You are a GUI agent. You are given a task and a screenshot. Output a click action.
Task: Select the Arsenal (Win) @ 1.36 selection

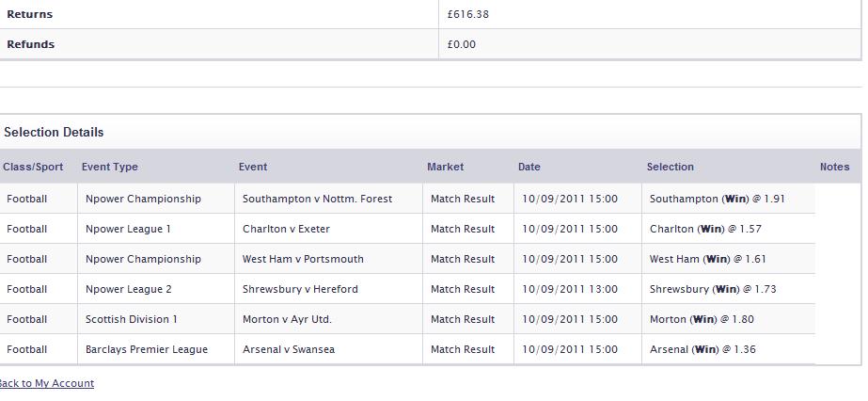pyautogui.click(x=702, y=349)
